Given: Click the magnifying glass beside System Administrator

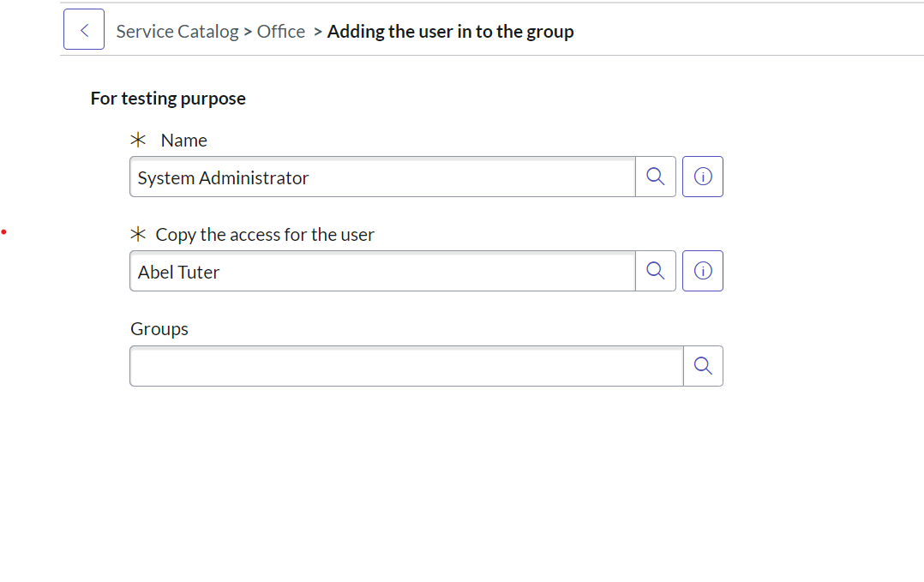Looking at the screenshot, I should point(655,177).
